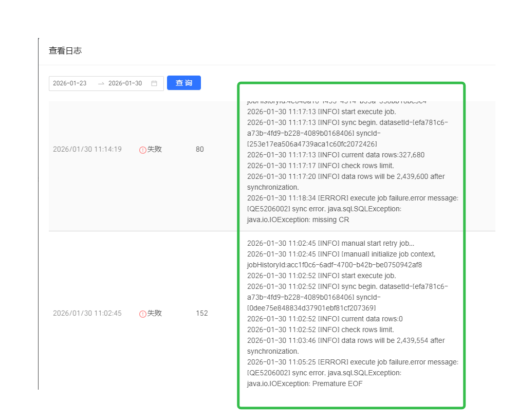This screenshot has height=420, width=518.
Task: Click the red failure icon in 11:14:19 row
Action: pos(143,150)
